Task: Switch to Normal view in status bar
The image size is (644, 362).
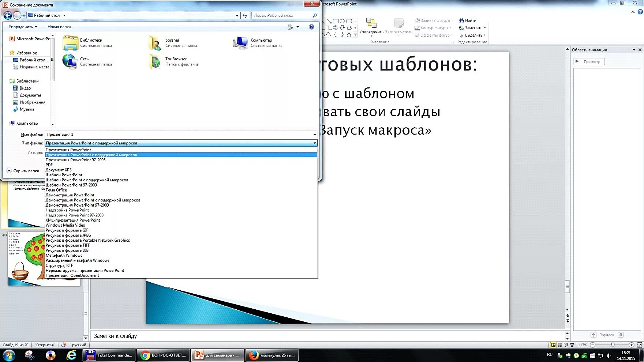Action: click(553, 345)
